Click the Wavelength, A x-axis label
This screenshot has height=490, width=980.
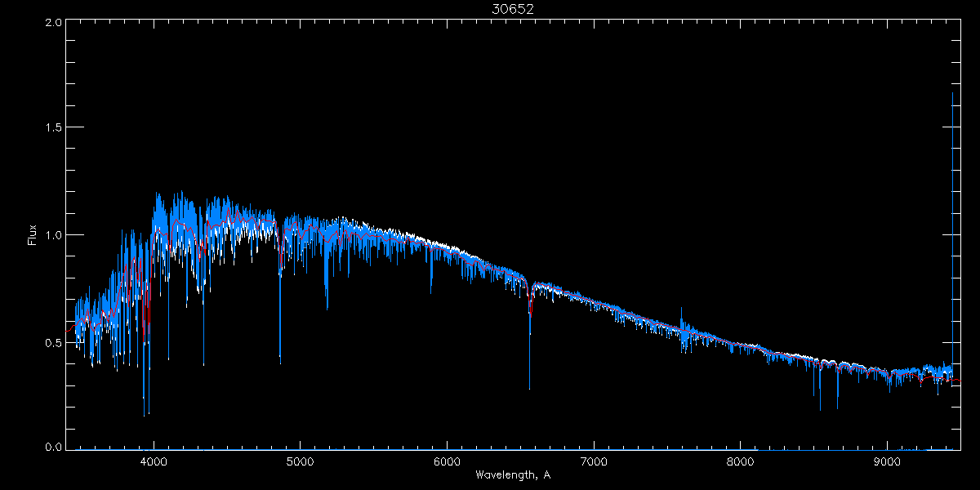coord(512,474)
